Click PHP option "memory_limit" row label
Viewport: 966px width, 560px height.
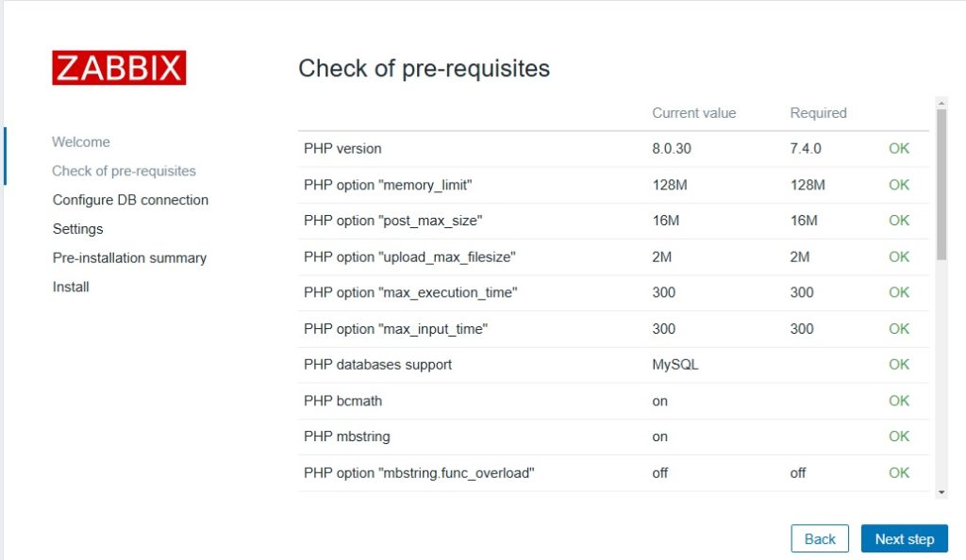[388, 185]
